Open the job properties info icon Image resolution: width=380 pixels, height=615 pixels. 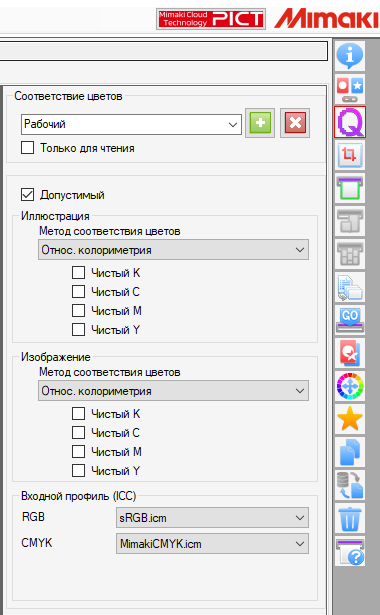tap(350, 56)
